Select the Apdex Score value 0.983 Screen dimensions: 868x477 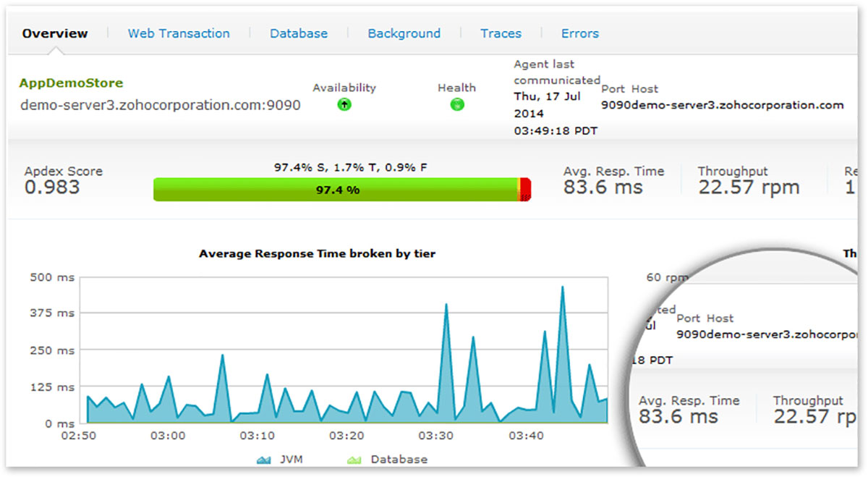pos(53,188)
